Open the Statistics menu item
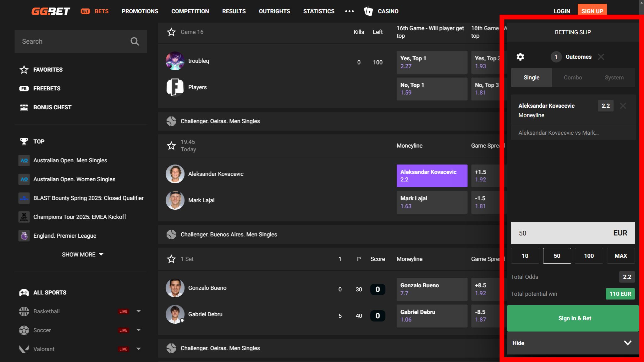The width and height of the screenshot is (644, 362). pyautogui.click(x=319, y=11)
